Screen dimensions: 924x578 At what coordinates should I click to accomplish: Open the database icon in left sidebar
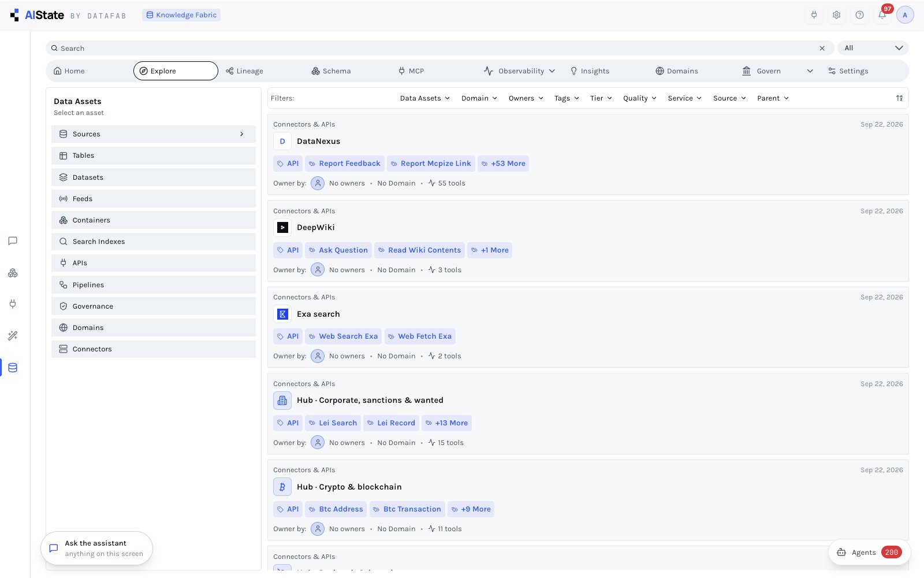click(x=13, y=368)
